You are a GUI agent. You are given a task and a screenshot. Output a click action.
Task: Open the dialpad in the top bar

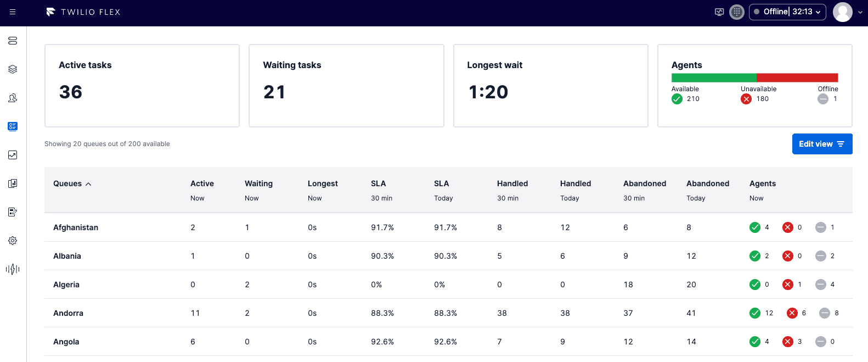coord(736,12)
